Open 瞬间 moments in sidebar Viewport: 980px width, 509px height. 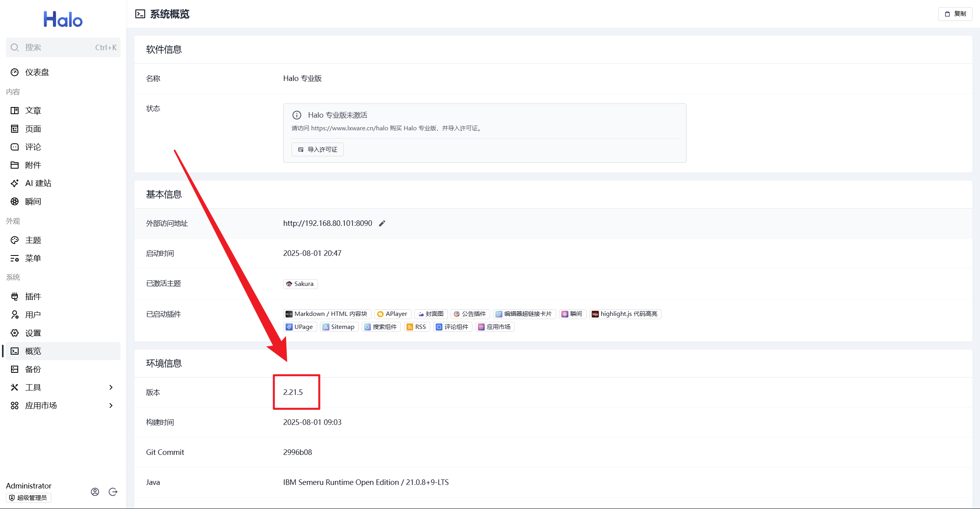(x=63, y=201)
